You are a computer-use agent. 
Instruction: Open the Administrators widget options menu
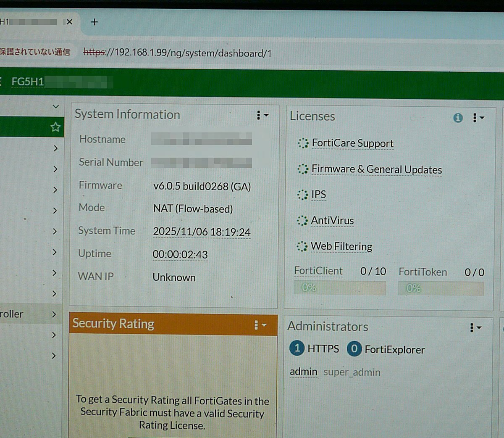pos(475,328)
